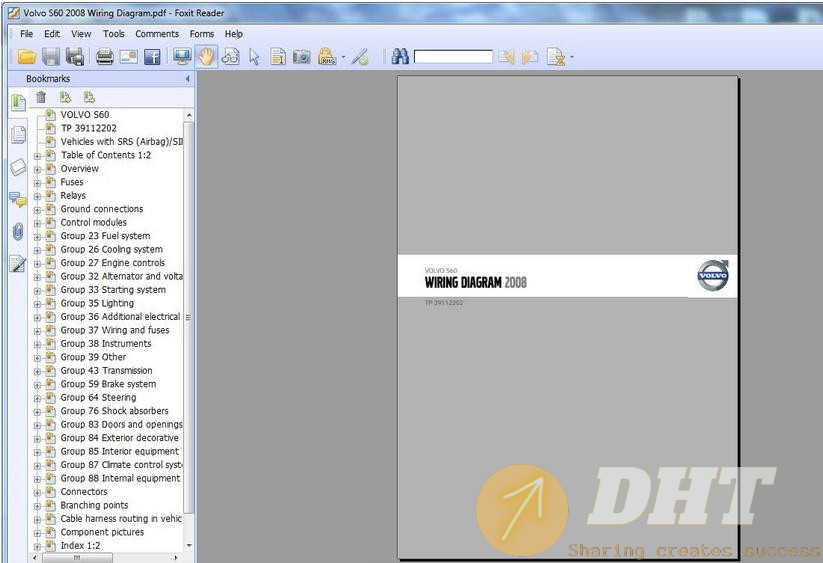The width and height of the screenshot is (823, 563).
Task: Click the Find Next arrow icon
Action: point(530,56)
